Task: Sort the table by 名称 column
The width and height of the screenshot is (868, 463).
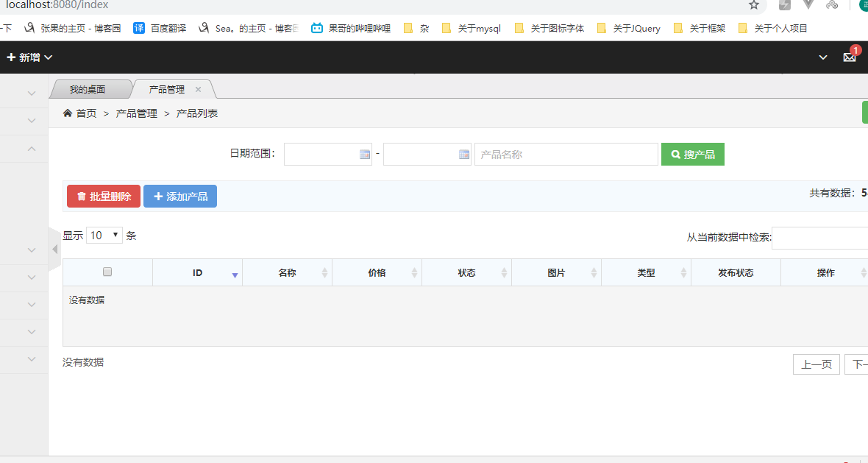Action: 288,272
